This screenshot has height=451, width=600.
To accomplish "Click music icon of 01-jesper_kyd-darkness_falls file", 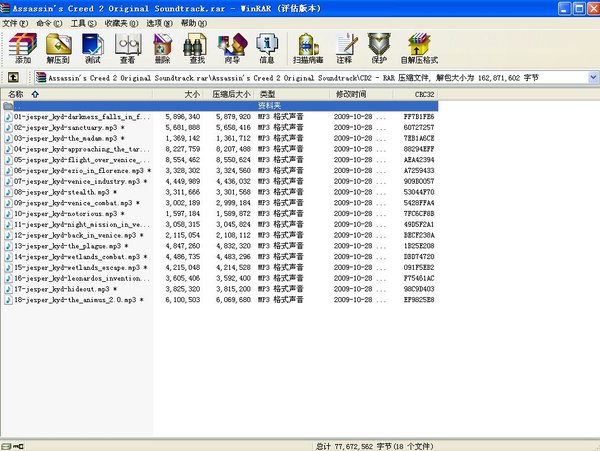I will [x=8, y=117].
